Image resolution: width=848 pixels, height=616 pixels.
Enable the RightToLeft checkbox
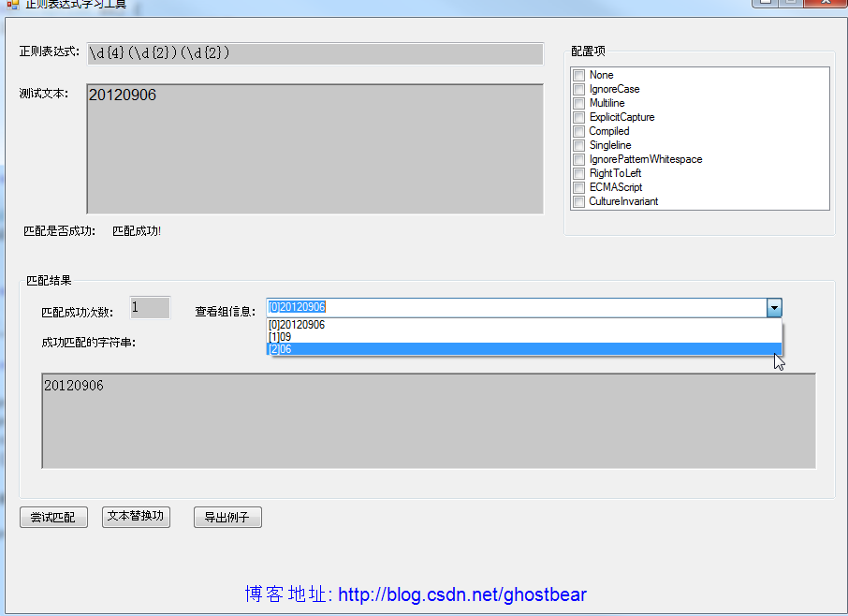[578, 173]
